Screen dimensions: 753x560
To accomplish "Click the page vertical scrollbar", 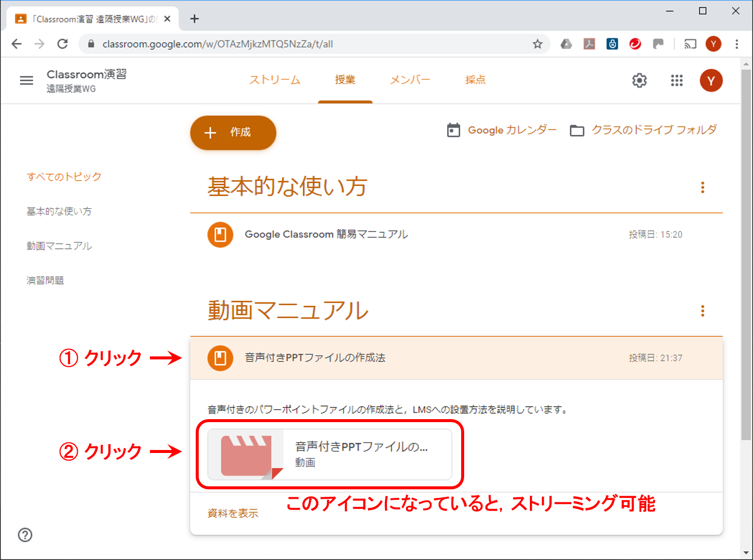I will (746, 254).
